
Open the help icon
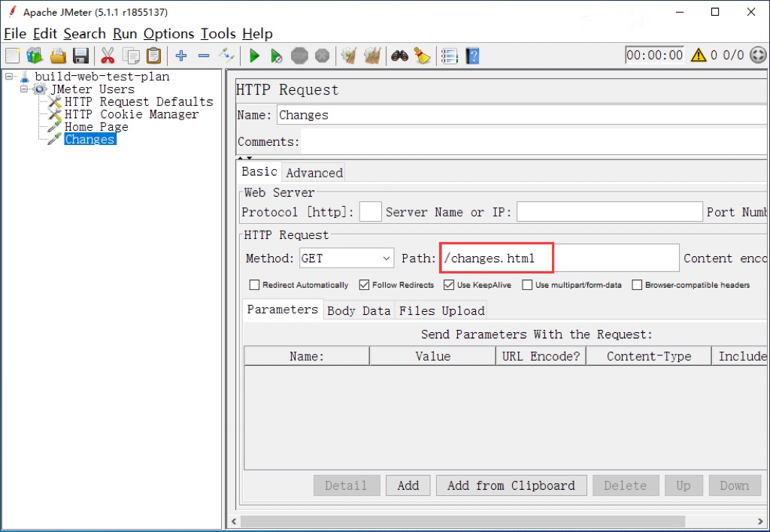pos(472,56)
